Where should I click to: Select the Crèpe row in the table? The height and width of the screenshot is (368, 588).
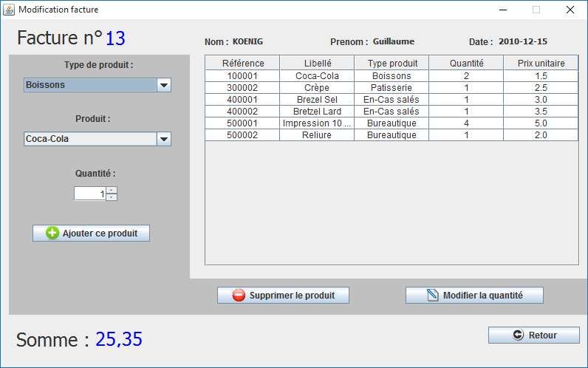click(x=317, y=88)
